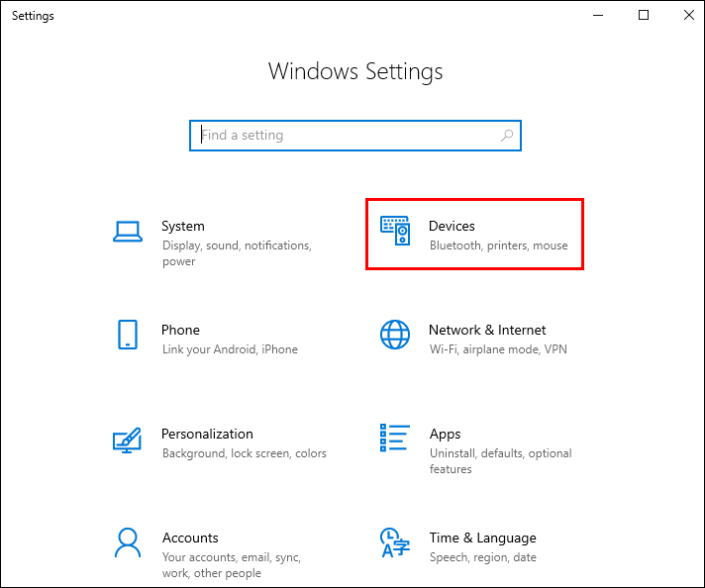The width and height of the screenshot is (705, 588).
Task: Open Time & Language title
Action: point(482,539)
